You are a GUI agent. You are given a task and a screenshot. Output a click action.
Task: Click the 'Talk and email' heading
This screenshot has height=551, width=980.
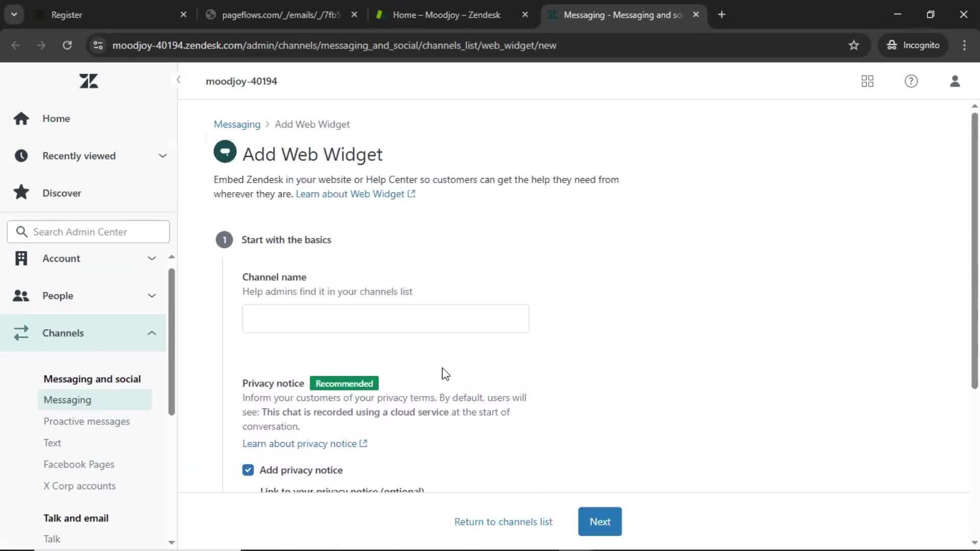point(76,518)
